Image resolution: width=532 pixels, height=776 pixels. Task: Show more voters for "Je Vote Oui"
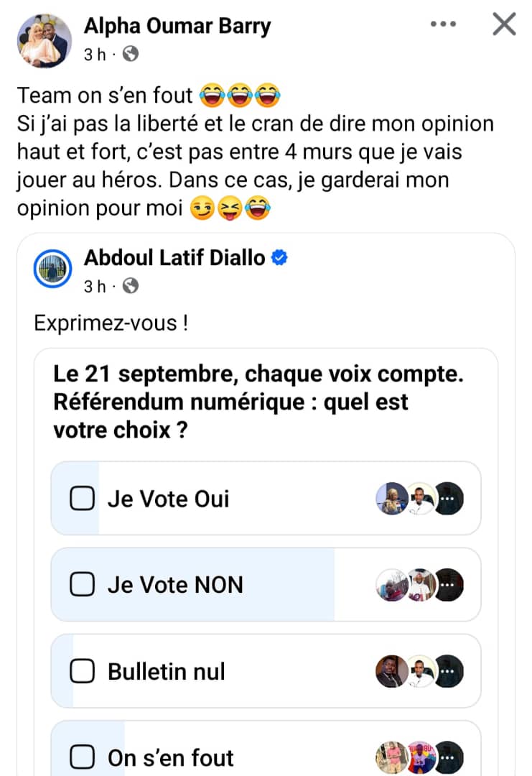(449, 499)
